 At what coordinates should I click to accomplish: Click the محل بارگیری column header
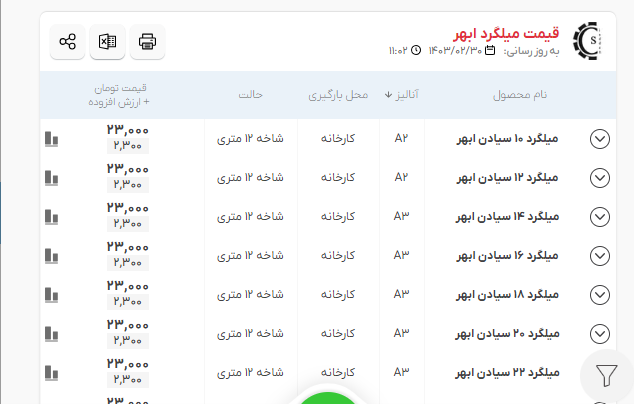(338, 95)
